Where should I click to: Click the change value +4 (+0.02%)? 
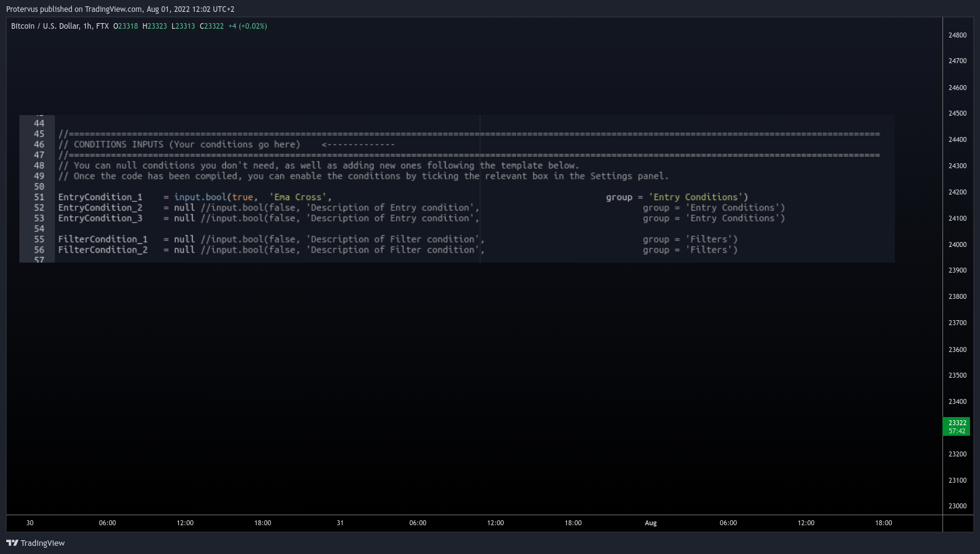pos(248,26)
